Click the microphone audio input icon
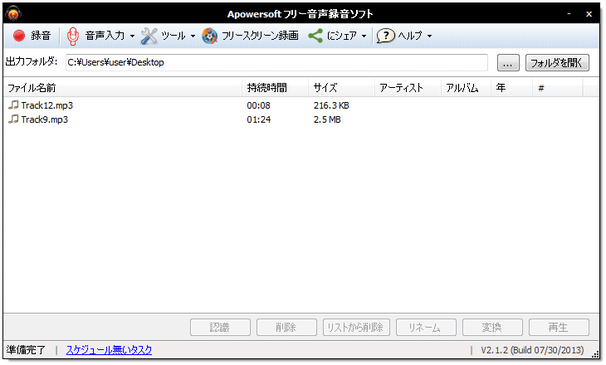Image resolution: width=606 pixels, height=365 pixels. [x=73, y=36]
